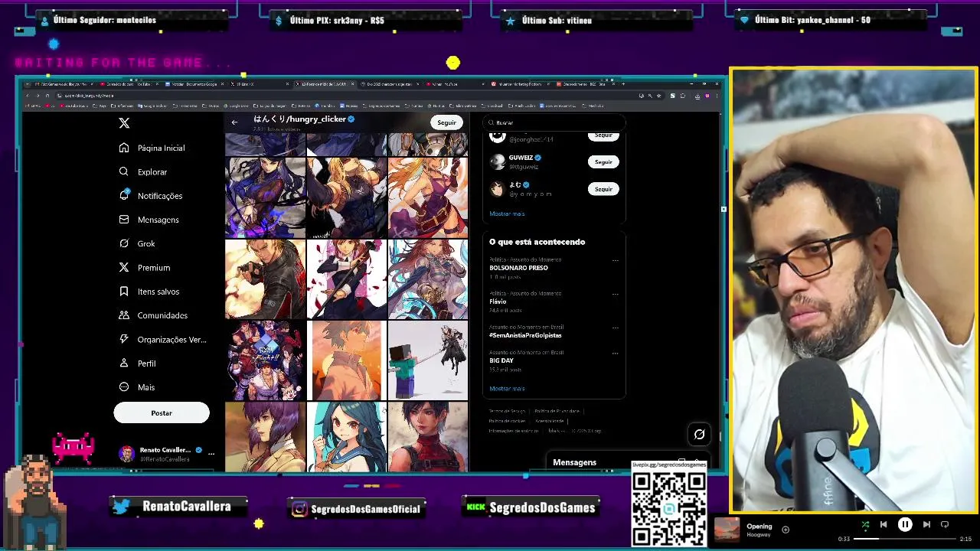The width and height of the screenshot is (980, 551).
Task: Toggle repeat in the music player
Action: point(945,525)
